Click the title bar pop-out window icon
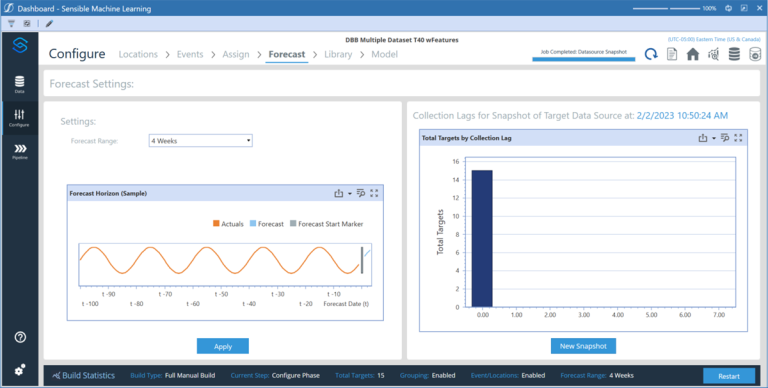768x388 pixels. [x=744, y=8]
